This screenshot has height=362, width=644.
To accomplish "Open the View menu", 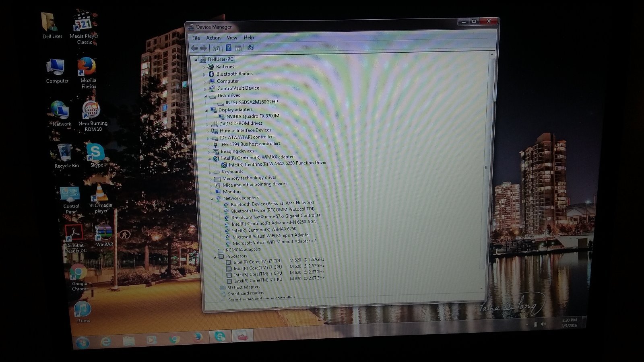I will 232,37.
